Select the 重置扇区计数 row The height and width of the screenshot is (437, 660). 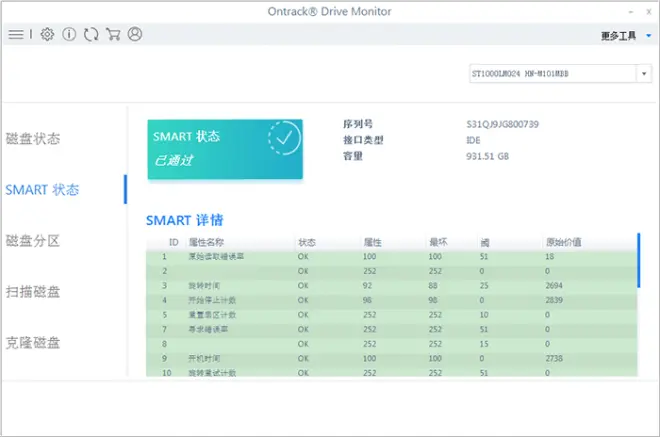click(391, 315)
